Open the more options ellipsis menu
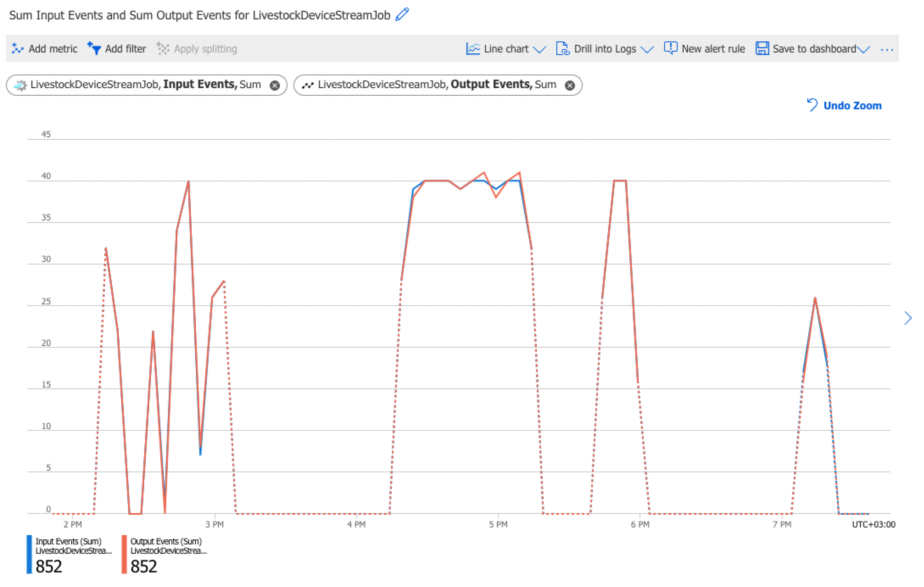The image size is (924, 587). pos(887,50)
